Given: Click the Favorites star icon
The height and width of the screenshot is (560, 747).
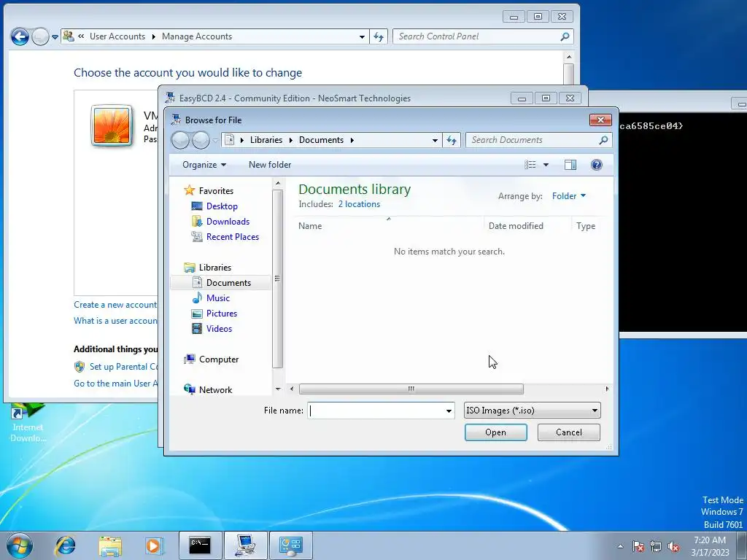Looking at the screenshot, I should point(189,190).
